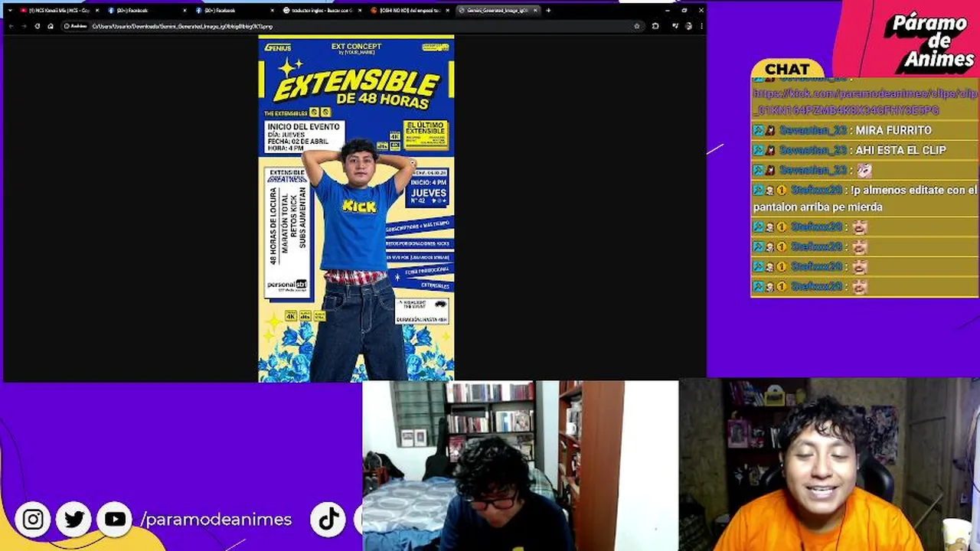Open a new browser tab
This screenshot has width=980, height=551.
(548, 11)
